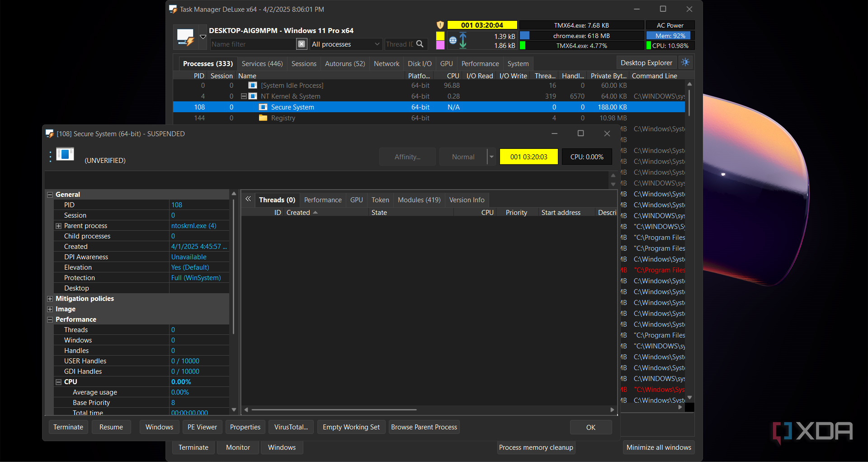The width and height of the screenshot is (868, 462).
Task: Open the All processes filter dropdown
Action: 346,44
